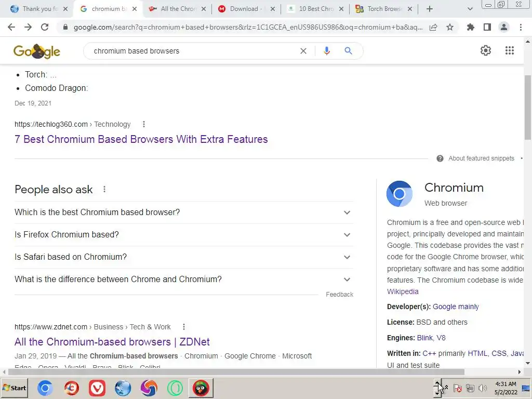Open the tab search dropdown arrow

click(470, 9)
